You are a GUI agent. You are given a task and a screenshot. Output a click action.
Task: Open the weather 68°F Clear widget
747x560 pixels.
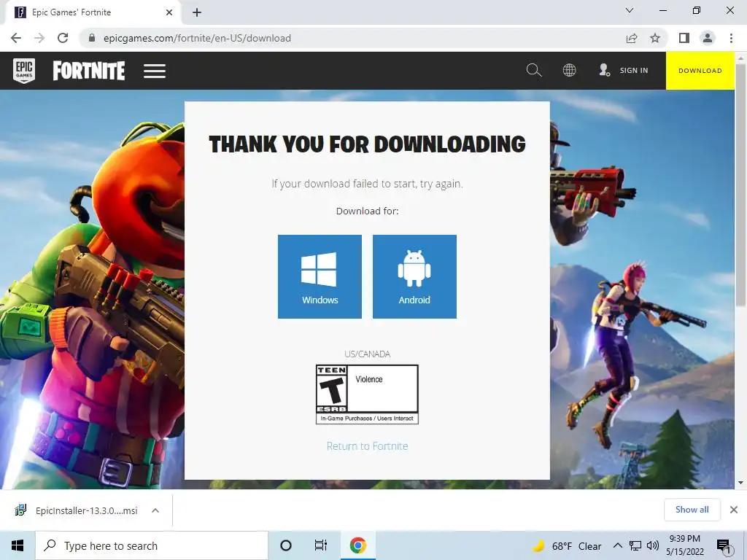567,545
